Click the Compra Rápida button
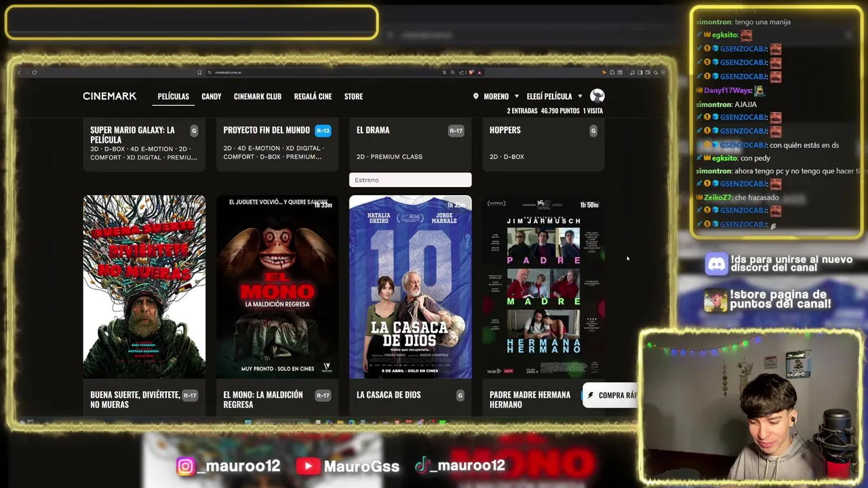Viewport: 868px width, 488px height. pyautogui.click(x=610, y=395)
